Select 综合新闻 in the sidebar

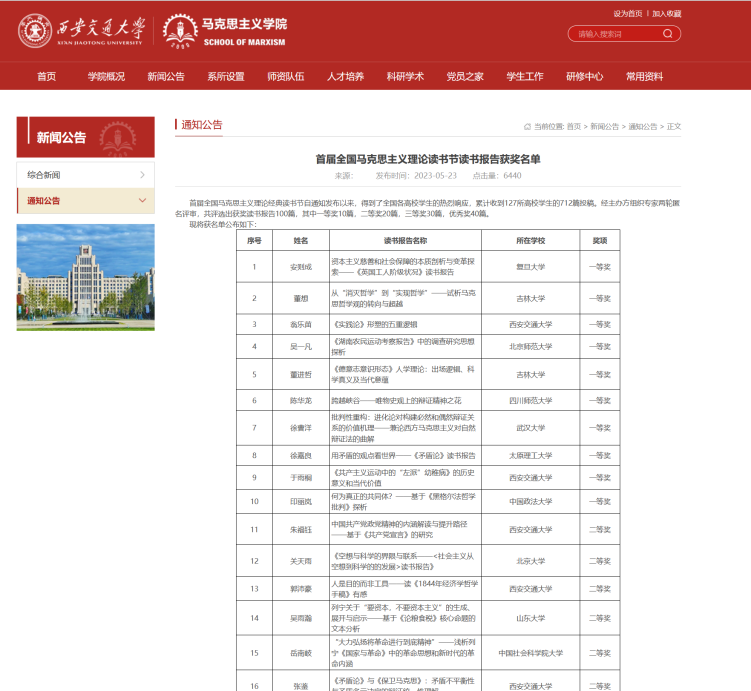pyautogui.click(x=44, y=175)
